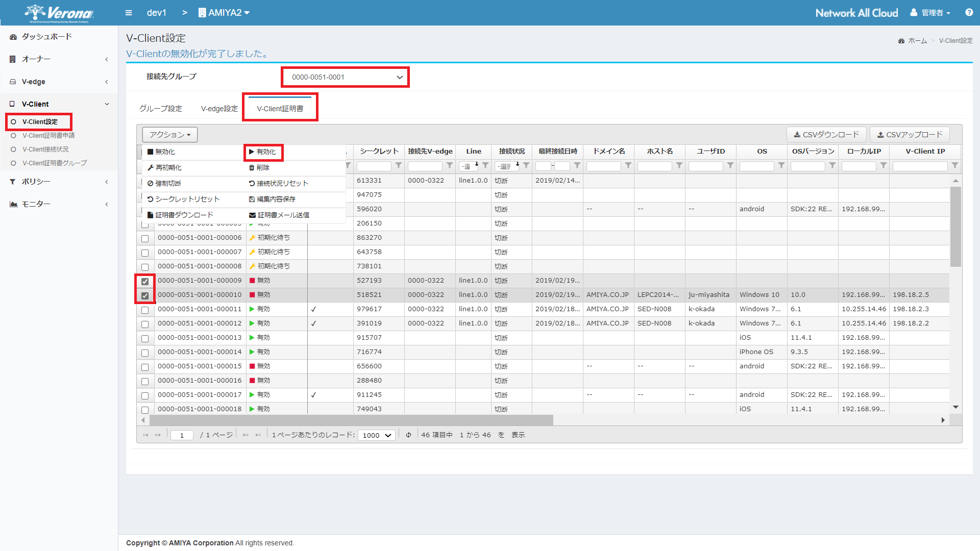Click the CSVアップロード button
This screenshot has height=551, width=980.
pyautogui.click(x=910, y=135)
